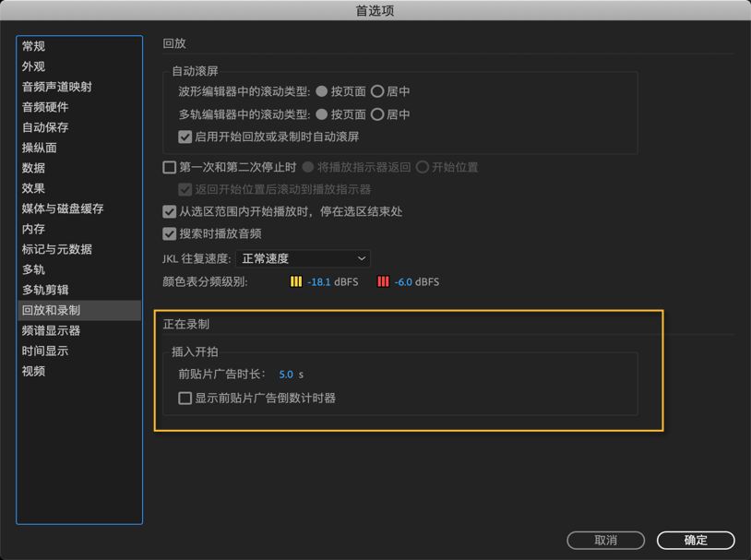
Task: Open the JKL 往复速度 dropdown
Action: 303,258
